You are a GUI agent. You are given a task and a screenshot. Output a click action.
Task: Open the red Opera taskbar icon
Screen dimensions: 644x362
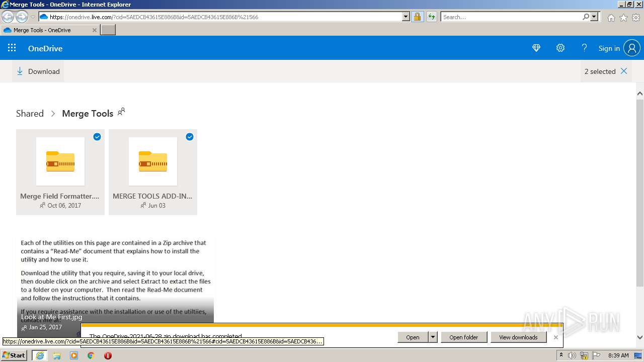pos(108,355)
